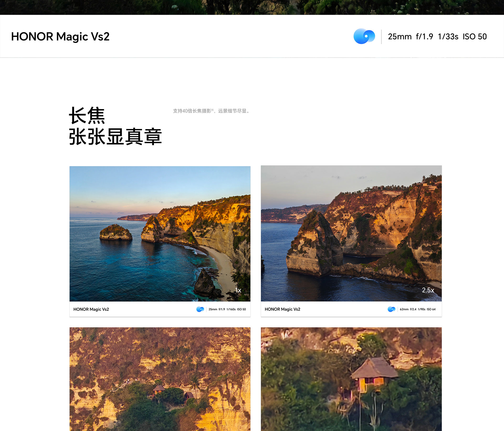Open the 1x wide coastline photo

point(160,234)
